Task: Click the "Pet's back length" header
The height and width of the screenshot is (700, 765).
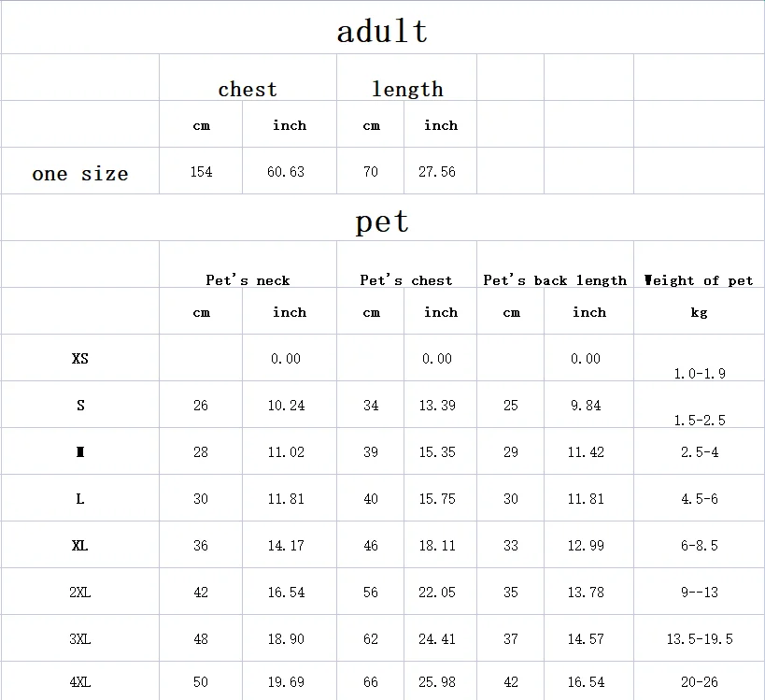Action: click(555, 280)
